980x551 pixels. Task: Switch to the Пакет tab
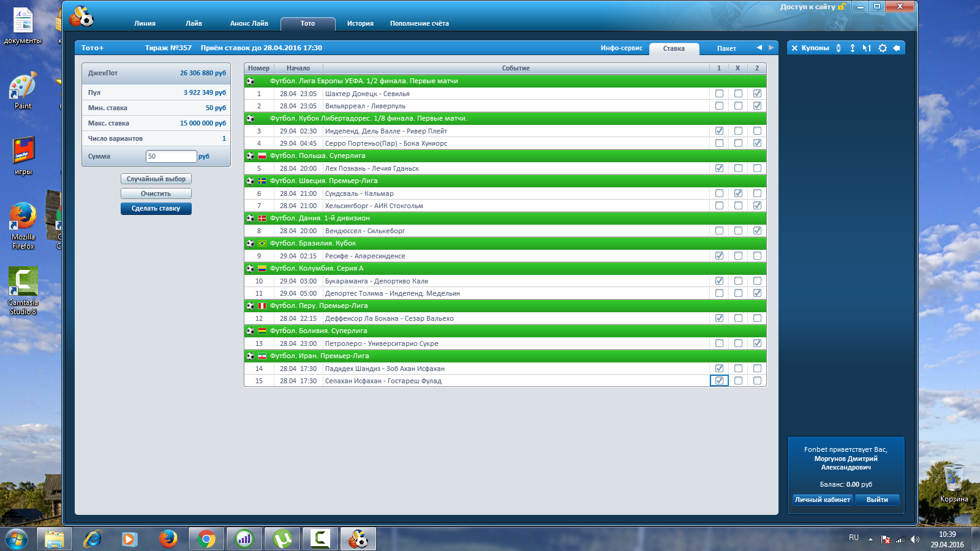[x=726, y=48]
